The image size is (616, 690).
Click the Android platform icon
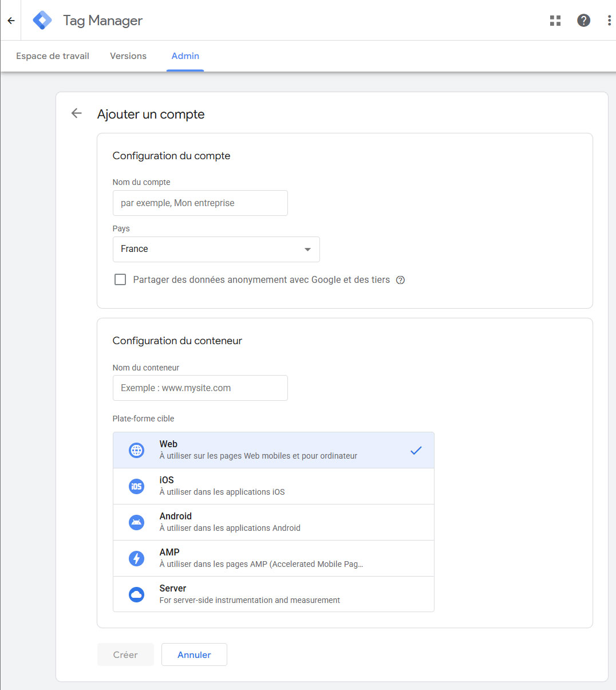(x=136, y=522)
